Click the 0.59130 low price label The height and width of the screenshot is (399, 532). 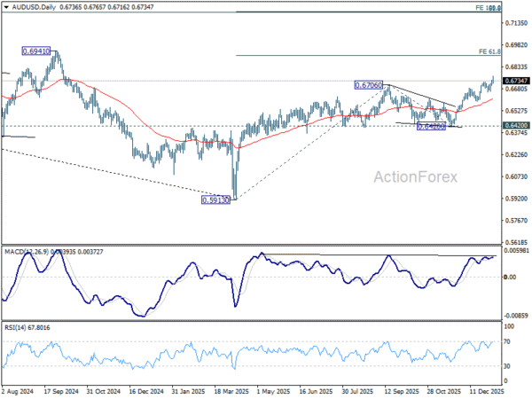click(x=216, y=200)
